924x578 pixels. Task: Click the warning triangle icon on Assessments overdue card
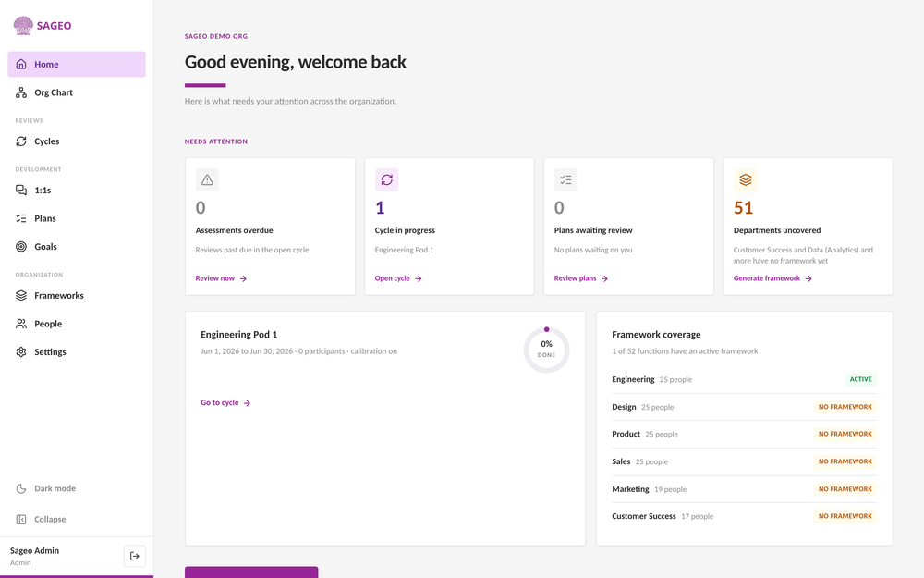[x=207, y=180]
